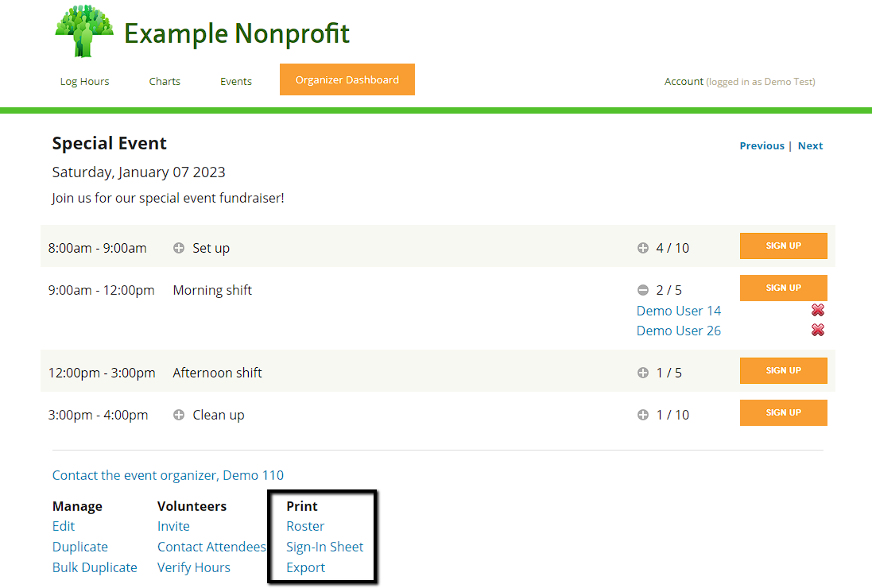Expand Afternoon shift volunteer list 1 / 5
This screenshot has width=872, height=588.
point(643,373)
